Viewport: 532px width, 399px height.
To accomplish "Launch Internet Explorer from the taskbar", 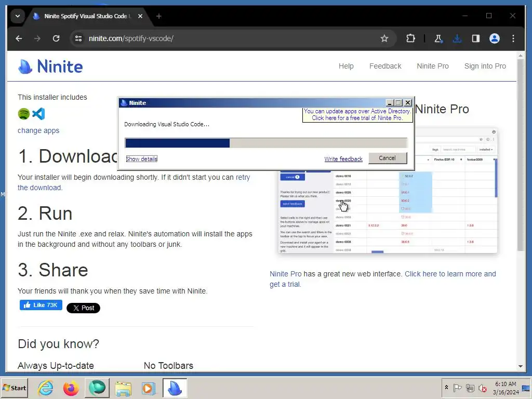I will 45,388.
